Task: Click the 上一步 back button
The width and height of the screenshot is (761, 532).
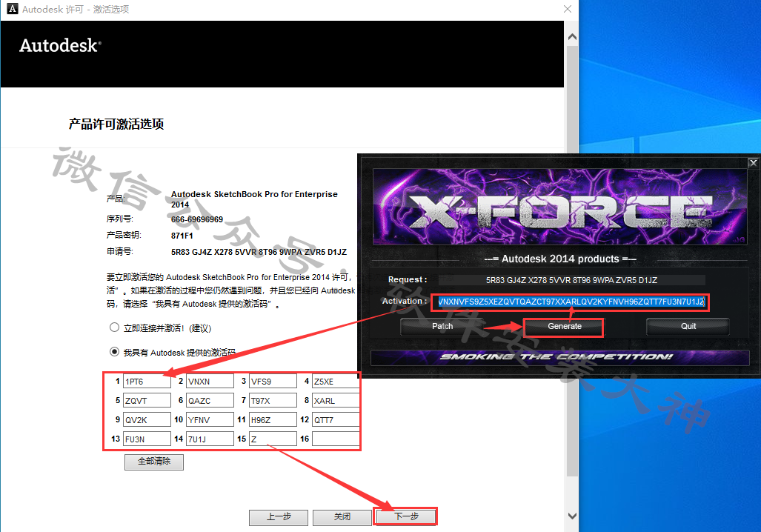Action: (x=279, y=517)
